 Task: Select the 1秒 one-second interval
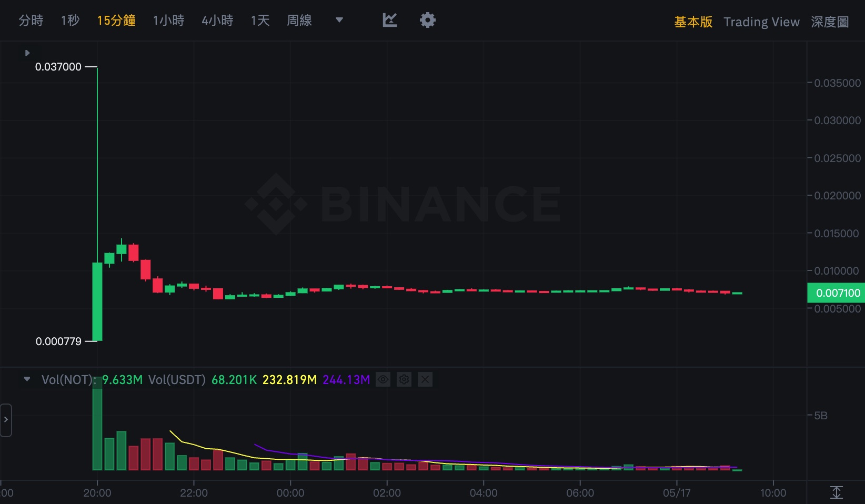pyautogui.click(x=70, y=20)
